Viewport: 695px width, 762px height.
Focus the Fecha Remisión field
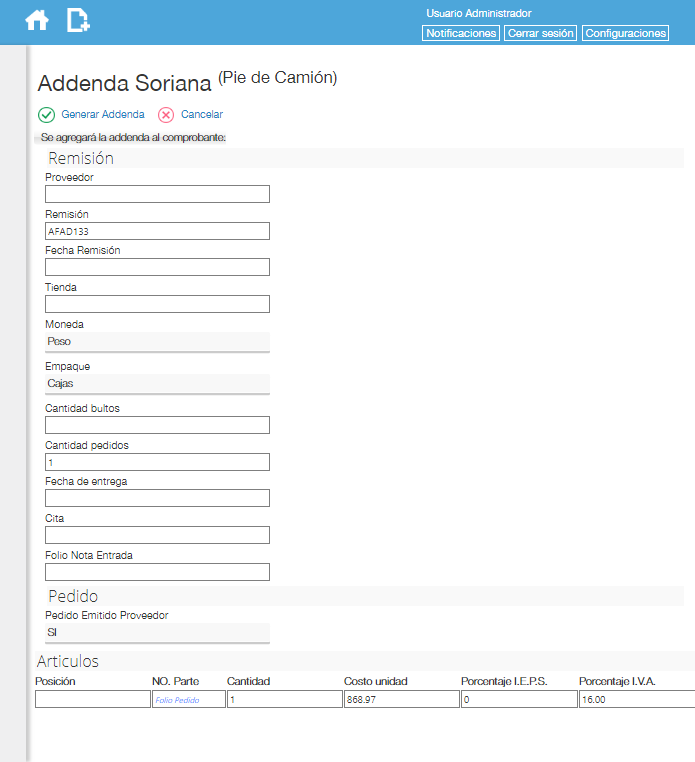tap(157, 267)
